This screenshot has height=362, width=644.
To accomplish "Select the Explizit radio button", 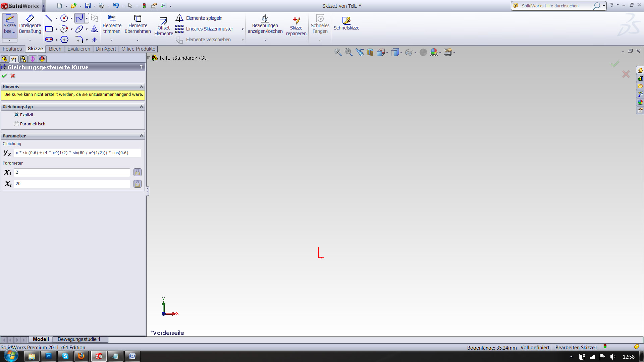I will pyautogui.click(x=16, y=115).
